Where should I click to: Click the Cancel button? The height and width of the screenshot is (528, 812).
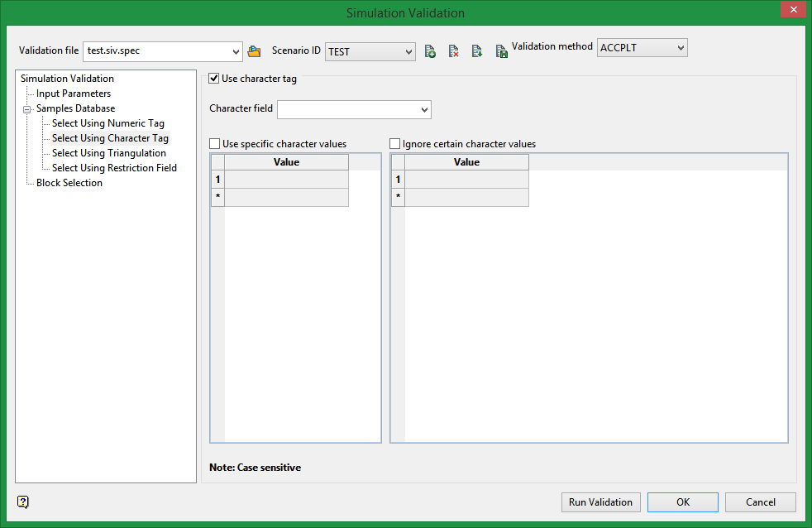(760, 502)
